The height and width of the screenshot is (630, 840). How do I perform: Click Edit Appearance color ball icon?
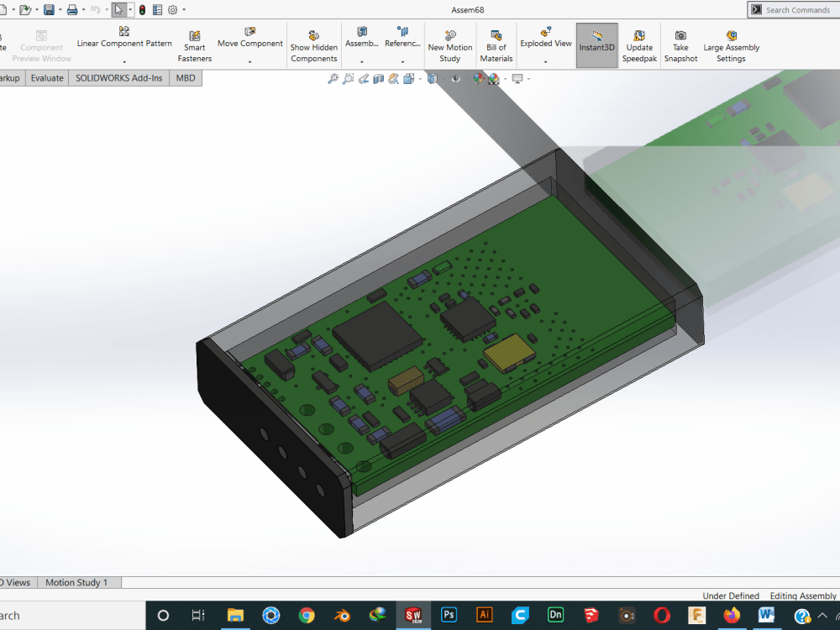[479, 79]
